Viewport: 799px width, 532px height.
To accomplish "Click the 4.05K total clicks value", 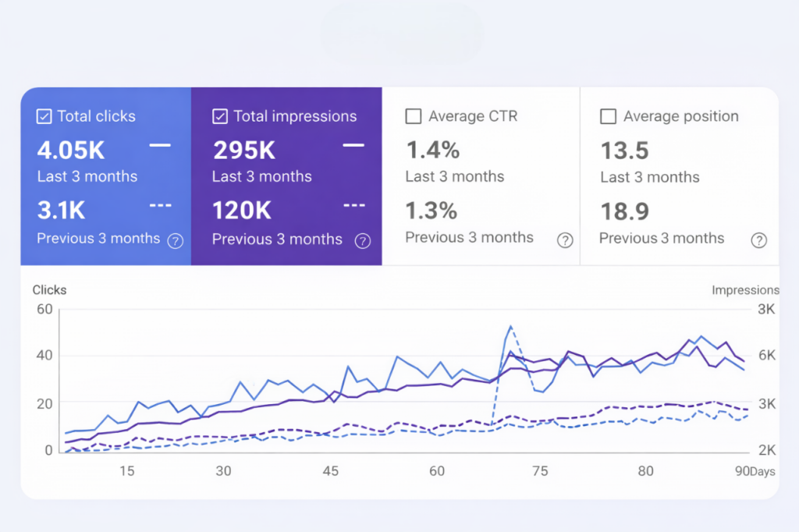I will click(x=71, y=150).
